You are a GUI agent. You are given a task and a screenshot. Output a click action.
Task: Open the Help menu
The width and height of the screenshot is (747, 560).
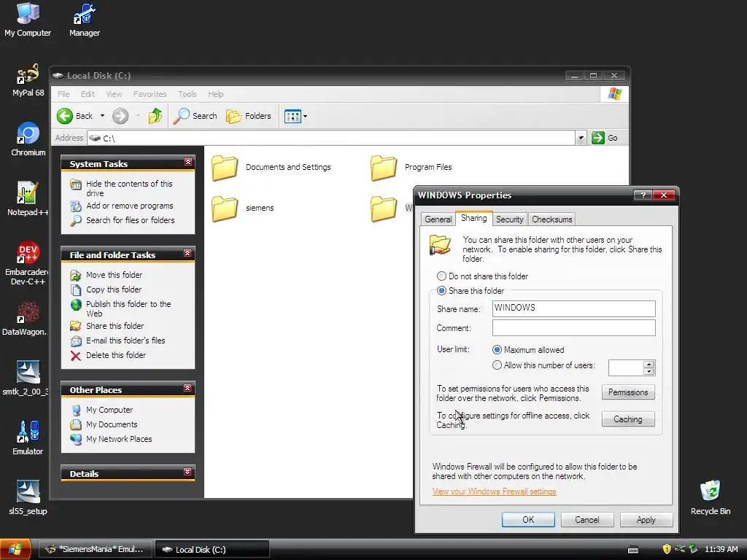pos(215,94)
